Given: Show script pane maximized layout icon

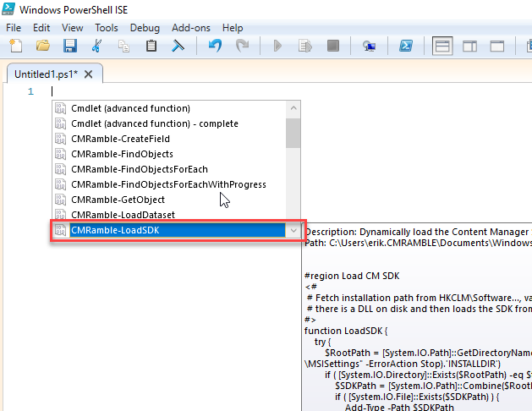Looking at the screenshot, I should point(497,47).
